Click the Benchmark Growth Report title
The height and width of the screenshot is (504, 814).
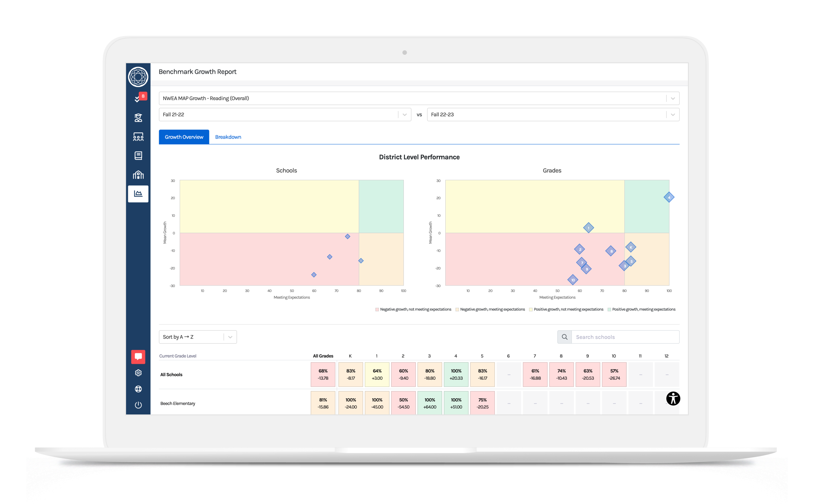pos(197,72)
